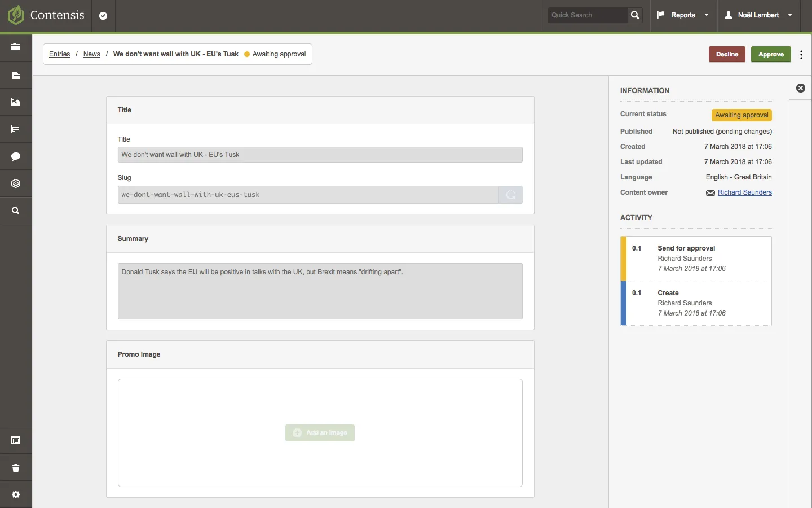Open the recycle bin trash icon

click(x=16, y=468)
